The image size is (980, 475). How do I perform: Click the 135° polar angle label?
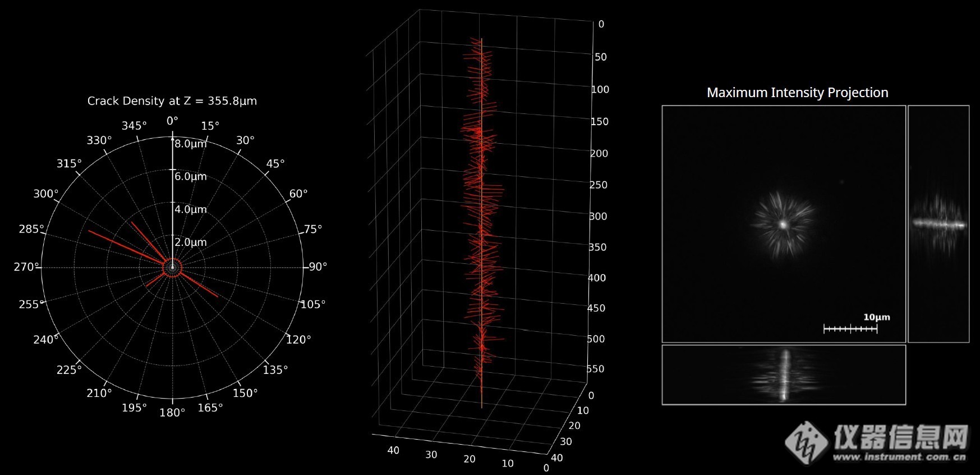point(275,369)
